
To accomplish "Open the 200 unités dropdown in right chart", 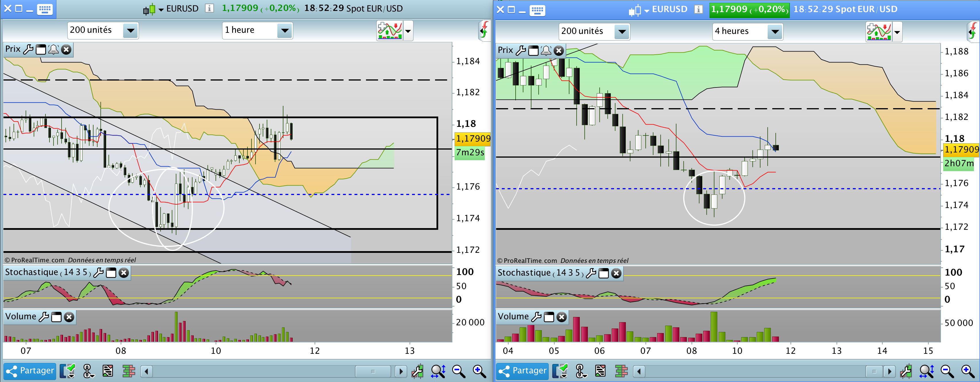I will pos(594,32).
